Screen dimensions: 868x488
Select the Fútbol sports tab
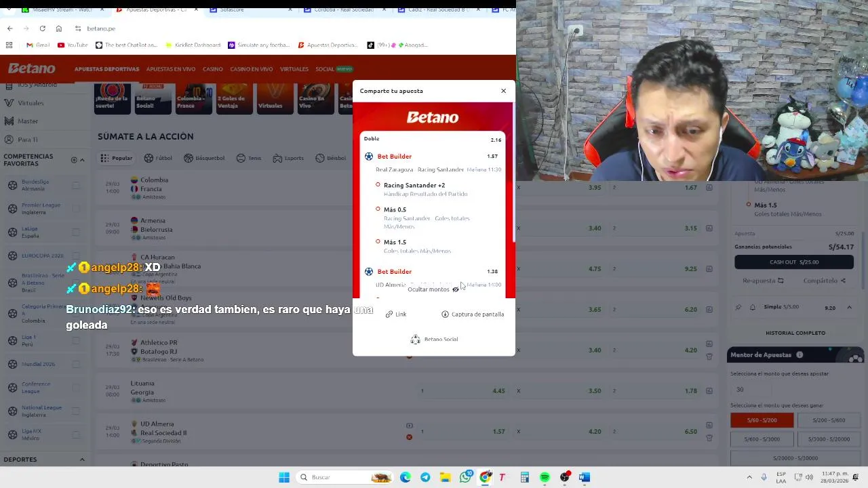tap(158, 158)
